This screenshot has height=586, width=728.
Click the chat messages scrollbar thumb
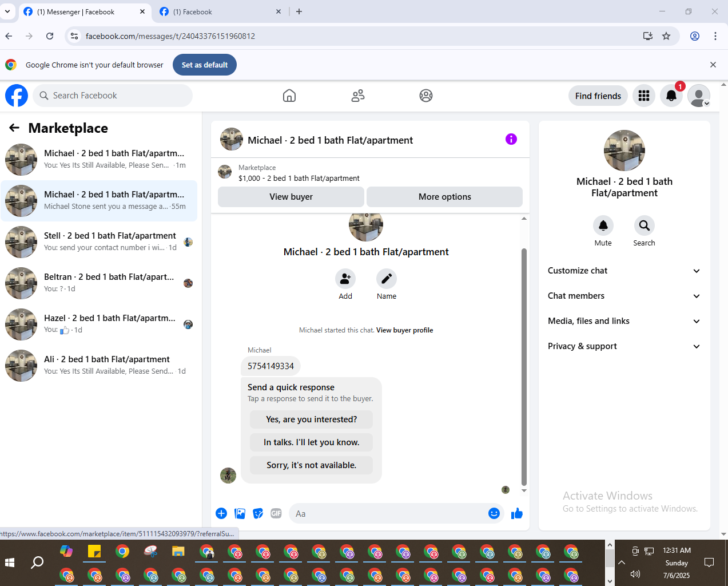pos(524,366)
